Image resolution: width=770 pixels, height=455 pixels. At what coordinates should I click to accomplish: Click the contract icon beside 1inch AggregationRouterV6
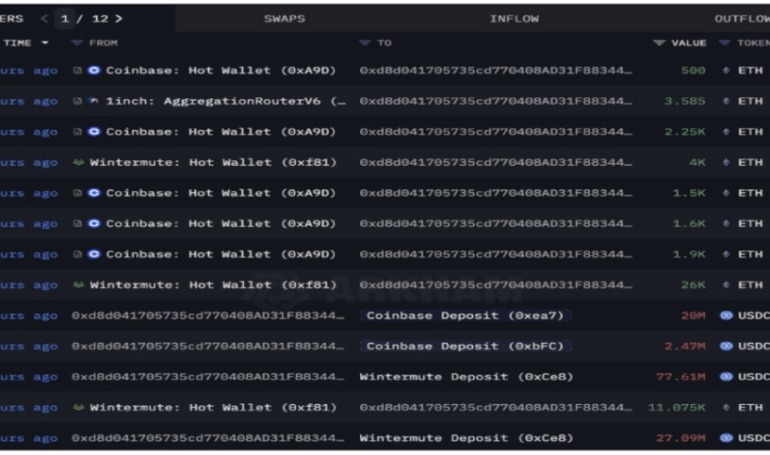click(77, 101)
